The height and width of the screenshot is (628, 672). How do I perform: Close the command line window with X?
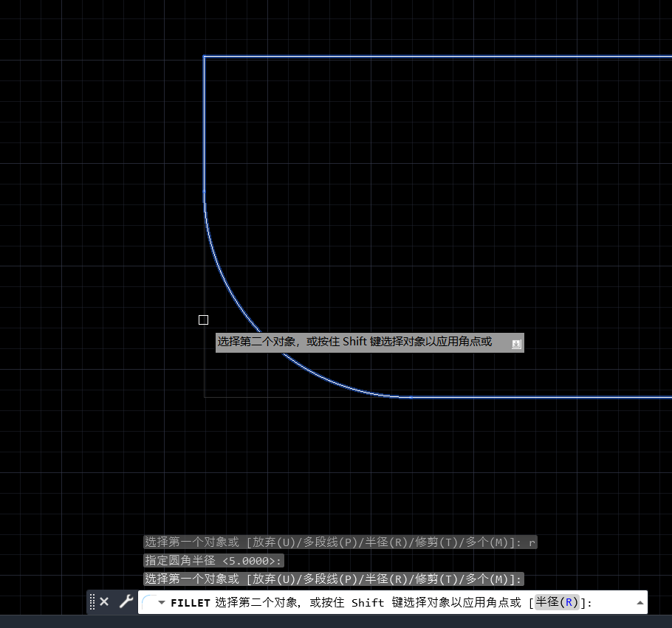pyautogui.click(x=104, y=601)
